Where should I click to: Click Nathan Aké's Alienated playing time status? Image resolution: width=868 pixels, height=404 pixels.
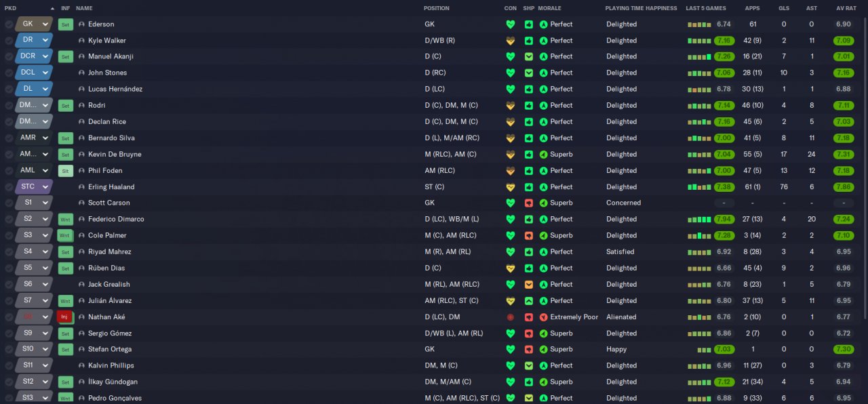tap(621, 317)
